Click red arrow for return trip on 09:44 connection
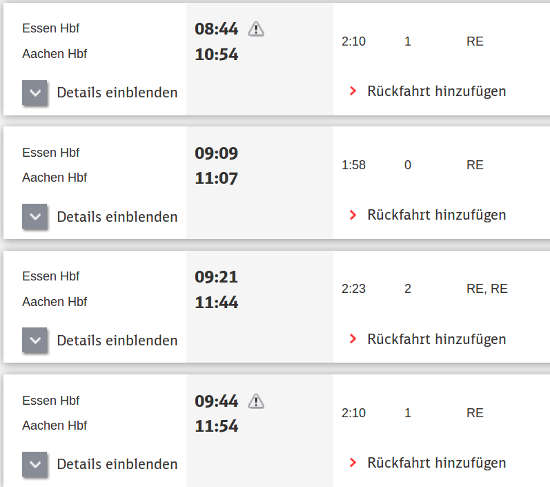This screenshot has height=487, width=550. 353,463
